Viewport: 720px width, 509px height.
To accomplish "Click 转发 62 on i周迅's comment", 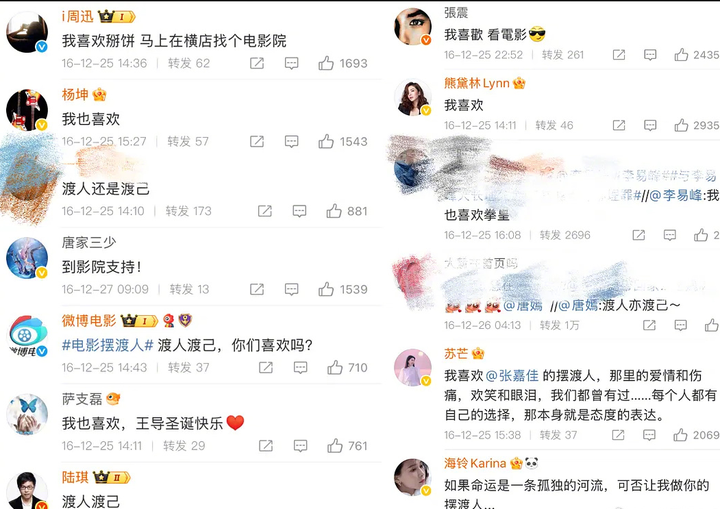I will [189, 63].
